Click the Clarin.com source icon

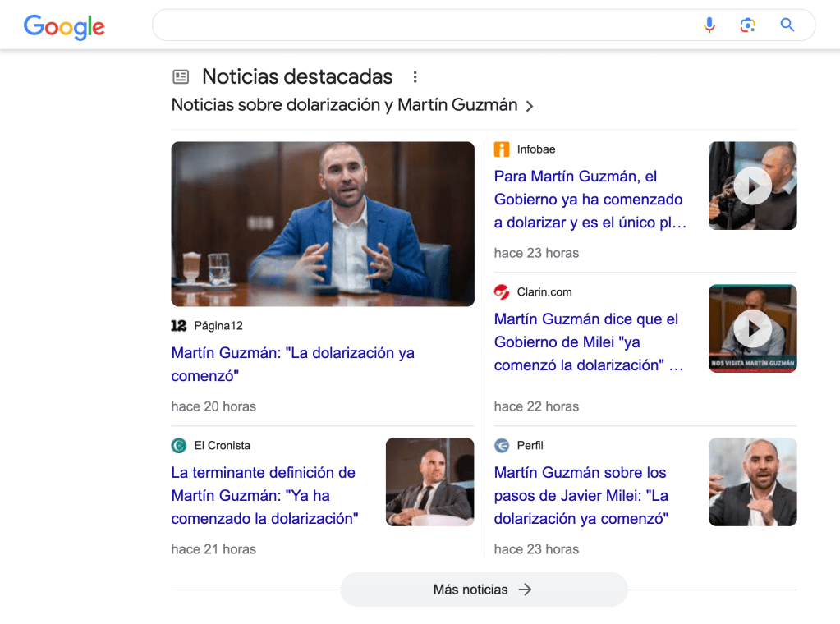point(502,292)
